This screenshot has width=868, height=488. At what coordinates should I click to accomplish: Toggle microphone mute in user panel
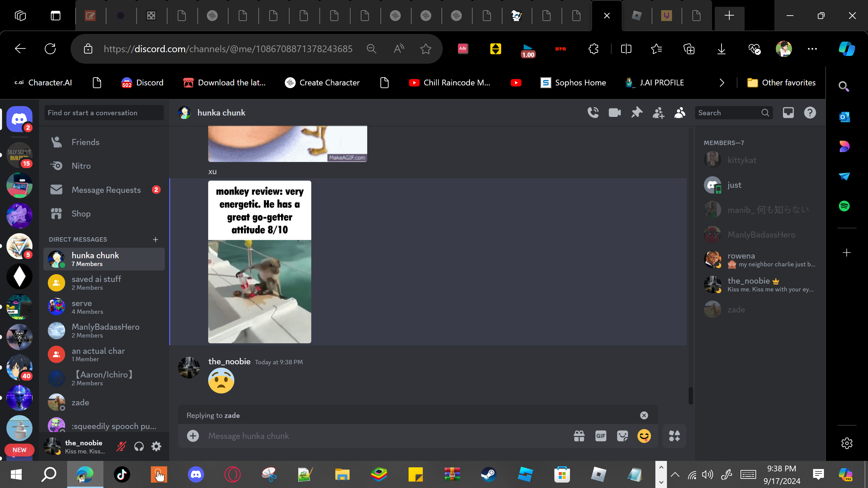click(x=121, y=447)
